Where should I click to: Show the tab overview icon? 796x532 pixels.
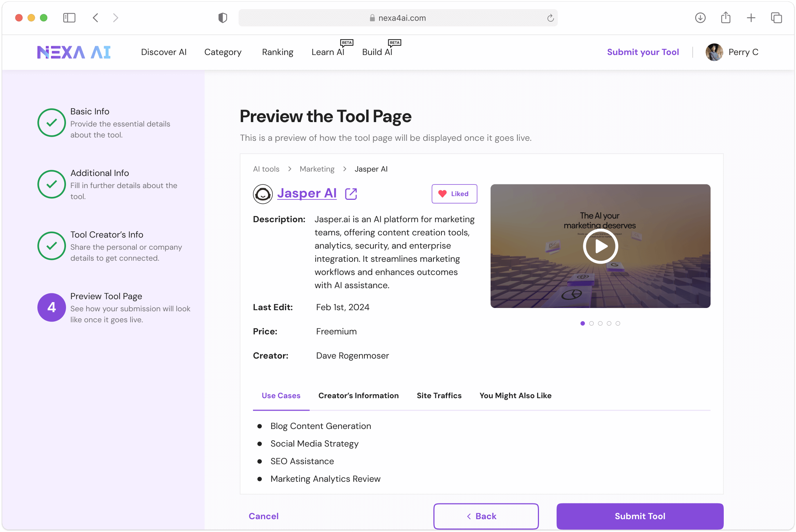tap(776, 18)
